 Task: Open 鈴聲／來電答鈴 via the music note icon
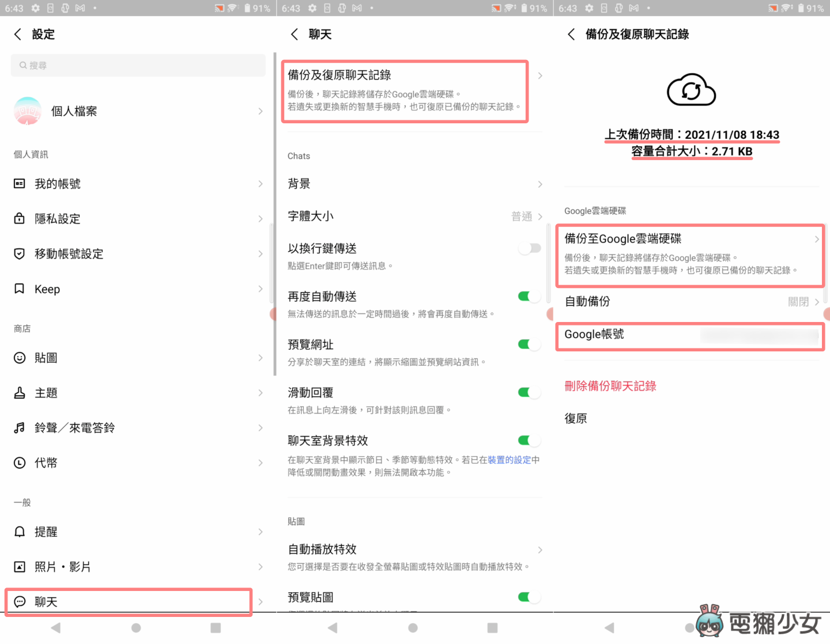pos(19,427)
